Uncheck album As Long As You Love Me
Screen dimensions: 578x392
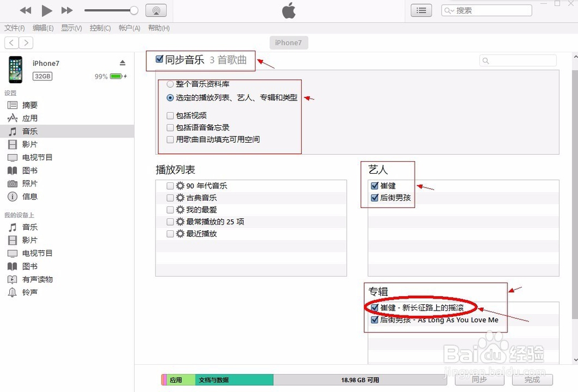375,319
